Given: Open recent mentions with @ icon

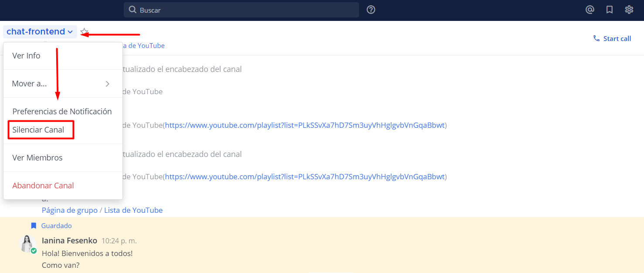Looking at the screenshot, I should tap(590, 10).
